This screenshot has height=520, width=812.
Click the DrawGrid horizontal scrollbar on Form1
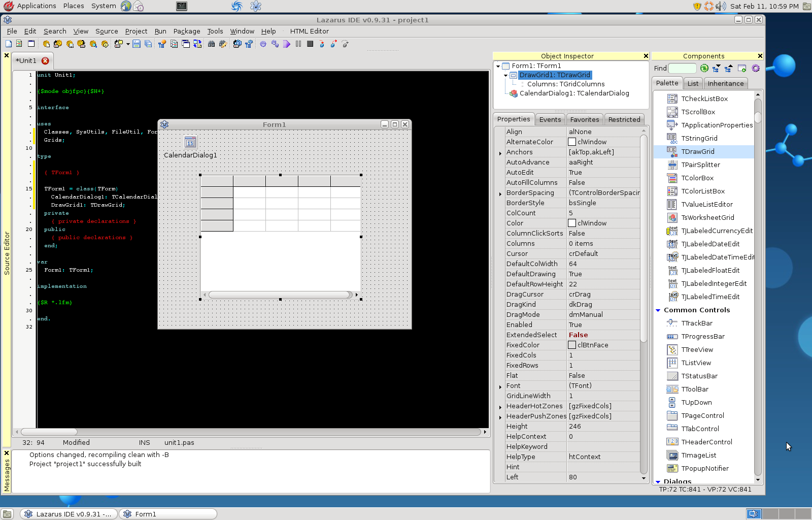pos(280,295)
